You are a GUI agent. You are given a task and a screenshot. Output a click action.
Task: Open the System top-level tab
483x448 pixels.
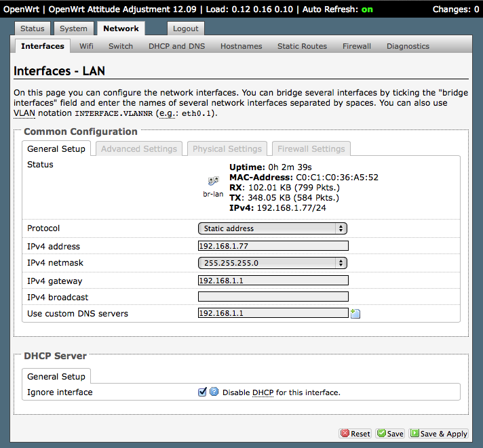74,28
